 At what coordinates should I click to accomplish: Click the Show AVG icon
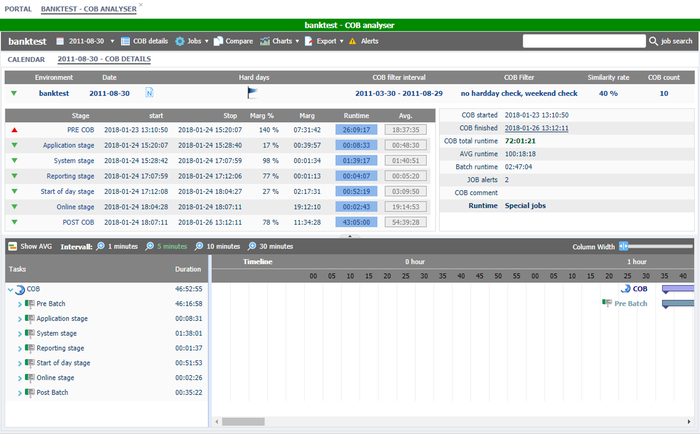pyautogui.click(x=12, y=245)
